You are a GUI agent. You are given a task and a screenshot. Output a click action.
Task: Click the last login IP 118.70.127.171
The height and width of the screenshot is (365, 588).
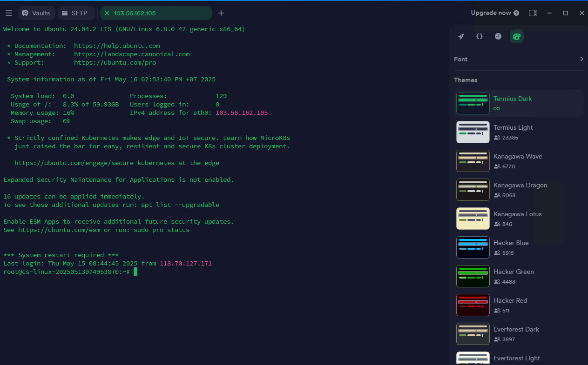coord(186,263)
